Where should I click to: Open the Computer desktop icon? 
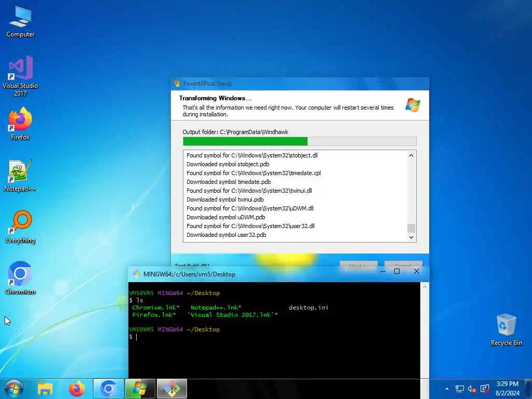tap(20, 22)
